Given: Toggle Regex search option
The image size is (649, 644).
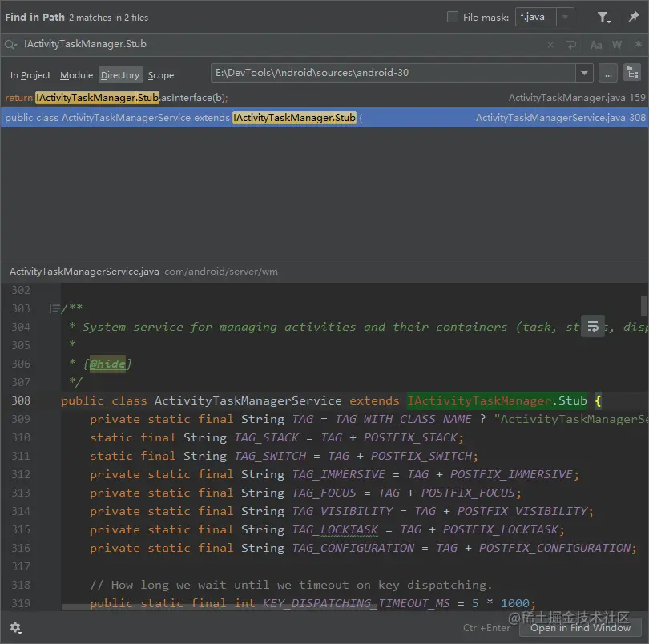Looking at the screenshot, I should point(638,44).
